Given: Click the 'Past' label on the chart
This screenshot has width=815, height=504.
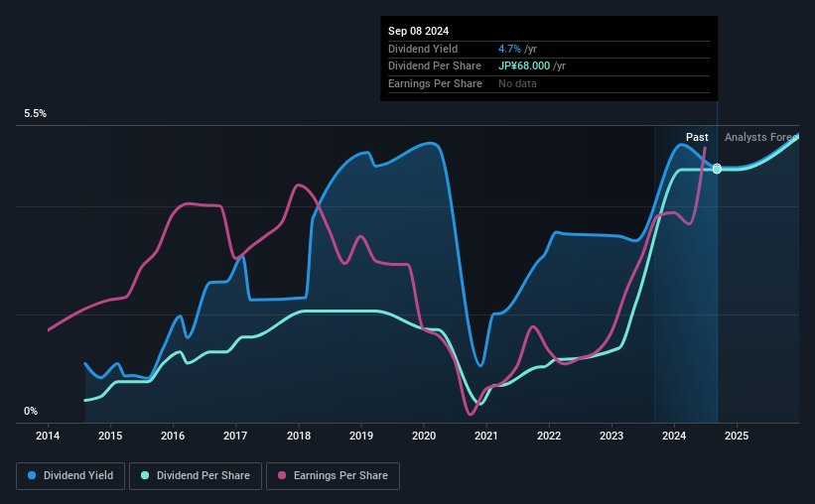Looking at the screenshot, I should 697,137.
